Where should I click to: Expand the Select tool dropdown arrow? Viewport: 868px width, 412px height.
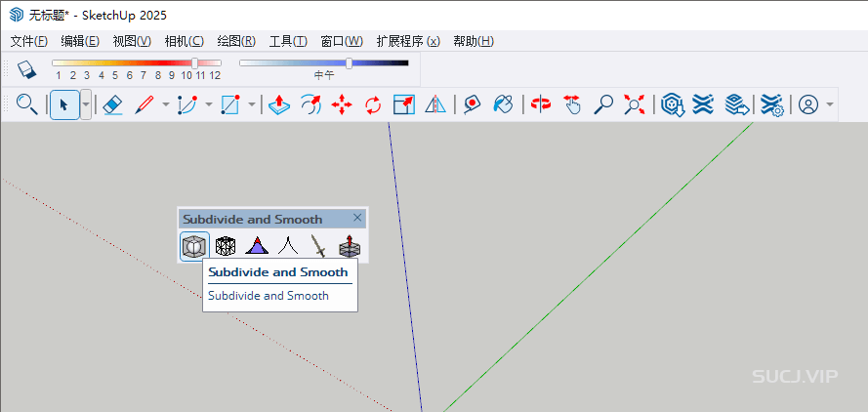(86, 104)
